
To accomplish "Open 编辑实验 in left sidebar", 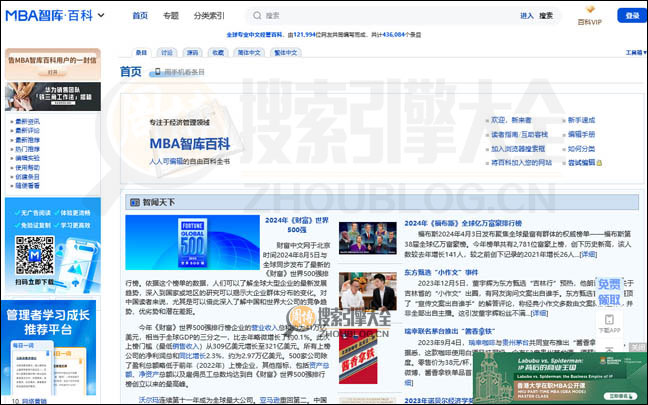I will [x=28, y=158].
